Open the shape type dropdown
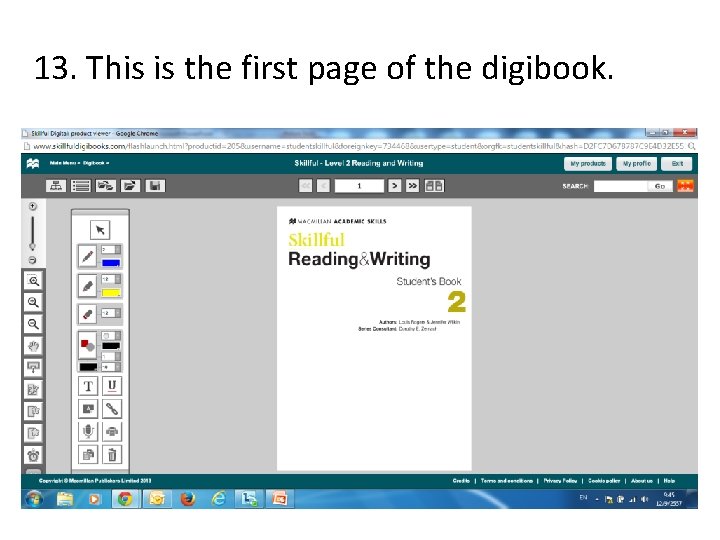The width and height of the screenshot is (720, 540). coord(111,336)
